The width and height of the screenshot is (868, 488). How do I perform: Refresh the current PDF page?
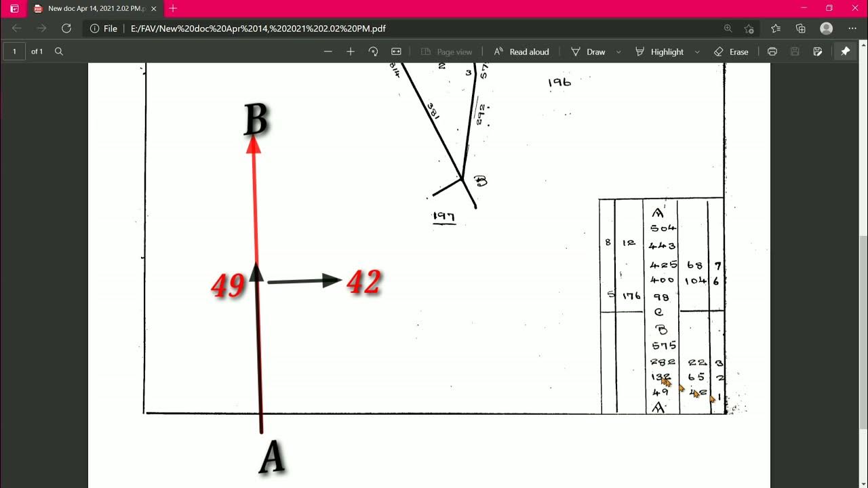66,28
